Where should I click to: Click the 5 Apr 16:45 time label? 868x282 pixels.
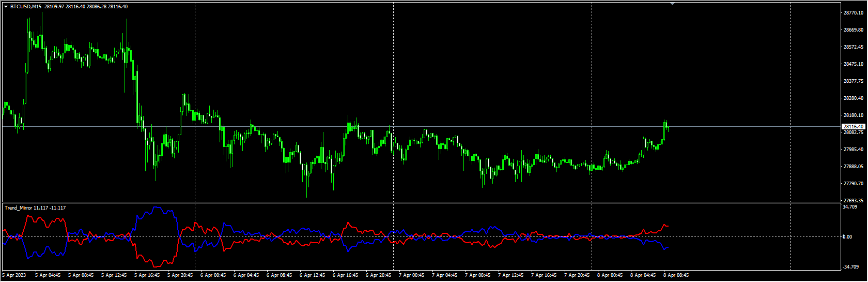click(x=147, y=275)
